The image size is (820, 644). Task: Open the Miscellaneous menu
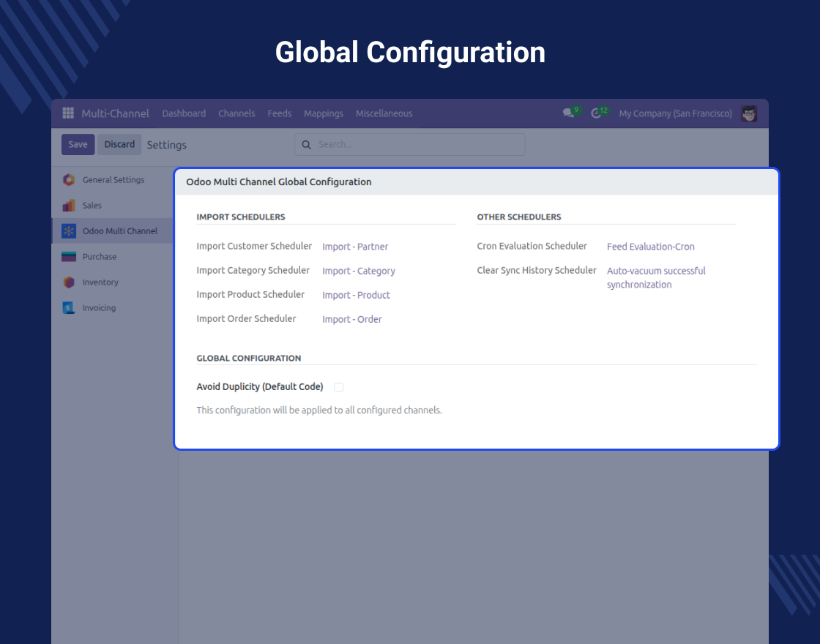point(384,113)
